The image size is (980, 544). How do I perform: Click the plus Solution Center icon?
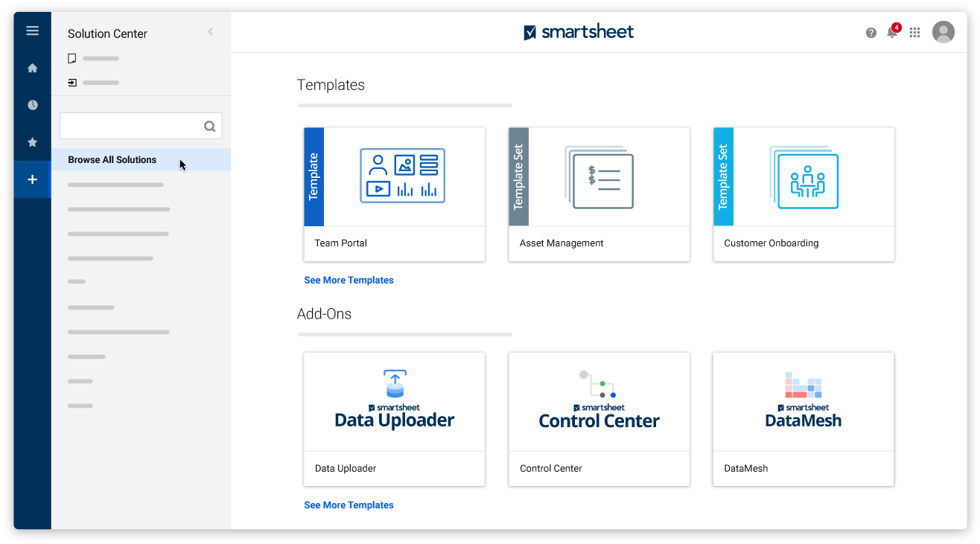32,179
